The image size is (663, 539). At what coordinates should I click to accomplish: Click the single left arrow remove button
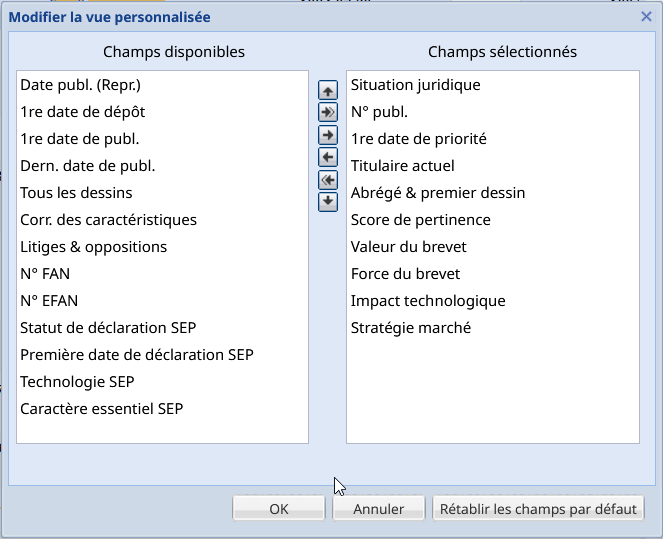click(327, 157)
